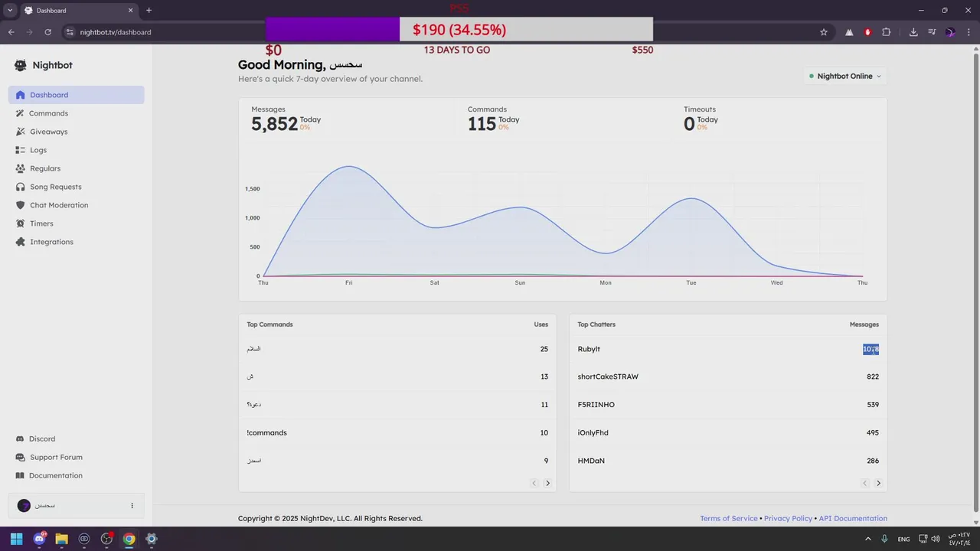Image resolution: width=980 pixels, height=551 pixels.
Task: Open File Explorer from the taskbar
Action: click(x=61, y=539)
